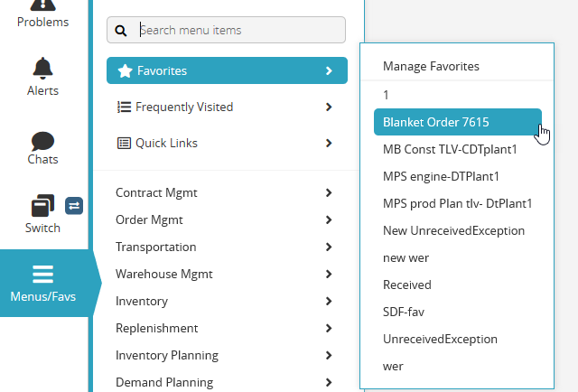This screenshot has width=578, height=392.
Task: Click the Frequently Visited list icon
Action: pyautogui.click(x=125, y=107)
